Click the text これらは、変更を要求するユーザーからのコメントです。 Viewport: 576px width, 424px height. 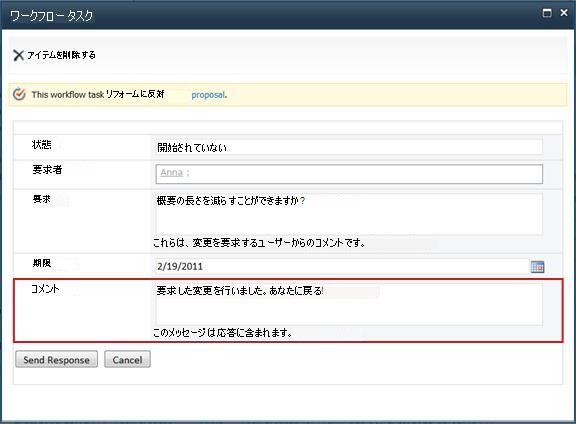coord(259,242)
